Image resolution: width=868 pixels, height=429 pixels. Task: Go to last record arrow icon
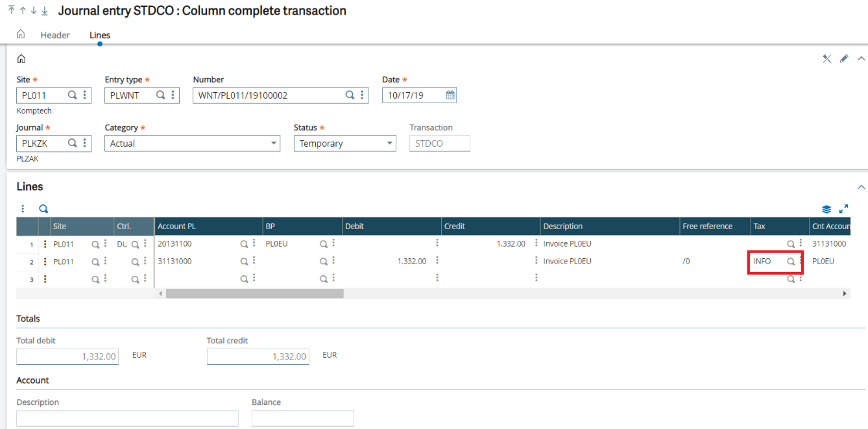point(45,11)
